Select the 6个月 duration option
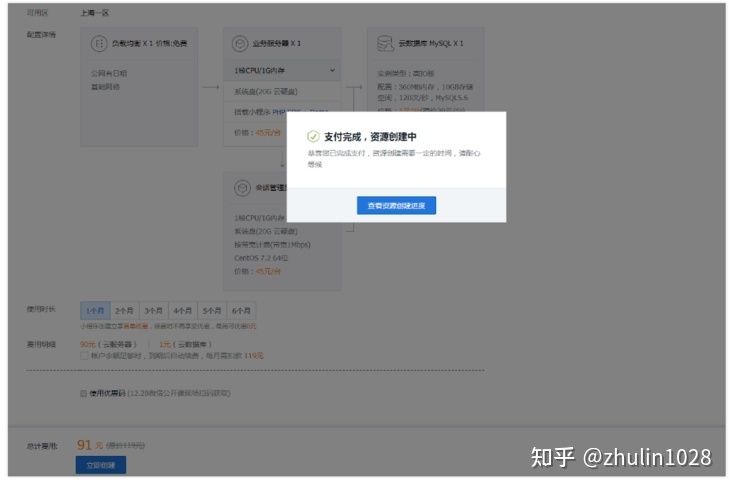 click(241, 311)
